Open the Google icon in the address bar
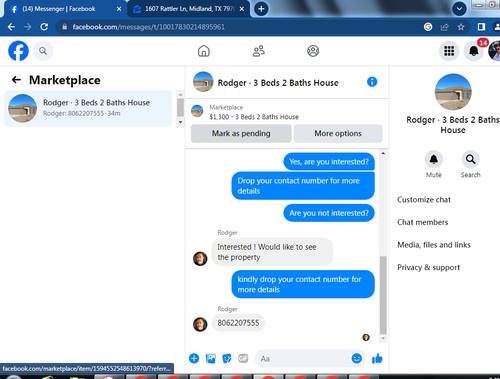The height and width of the screenshot is (379, 500). click(428, 27)
